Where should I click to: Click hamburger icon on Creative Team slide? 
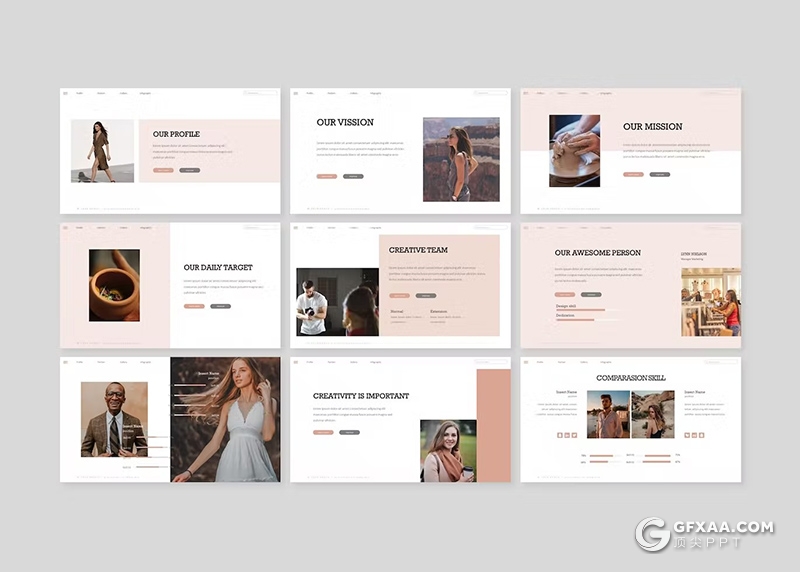pyautogui.click(x=295, y=228)
